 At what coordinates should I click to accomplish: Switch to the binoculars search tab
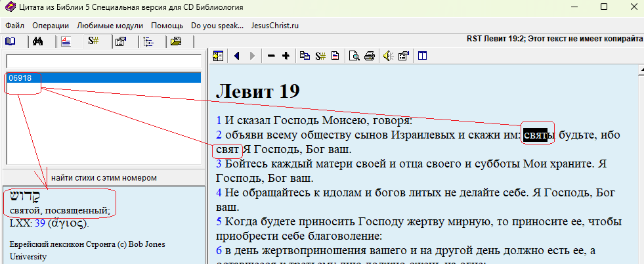click(x=38, y=41)
